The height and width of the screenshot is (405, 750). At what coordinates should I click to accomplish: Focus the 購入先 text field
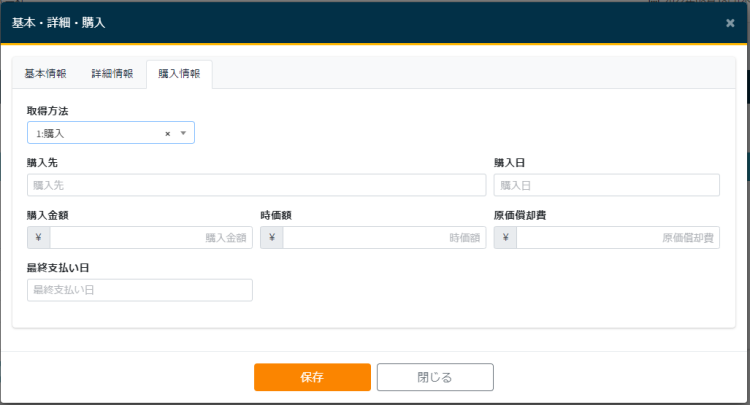[x=256, y=185]
